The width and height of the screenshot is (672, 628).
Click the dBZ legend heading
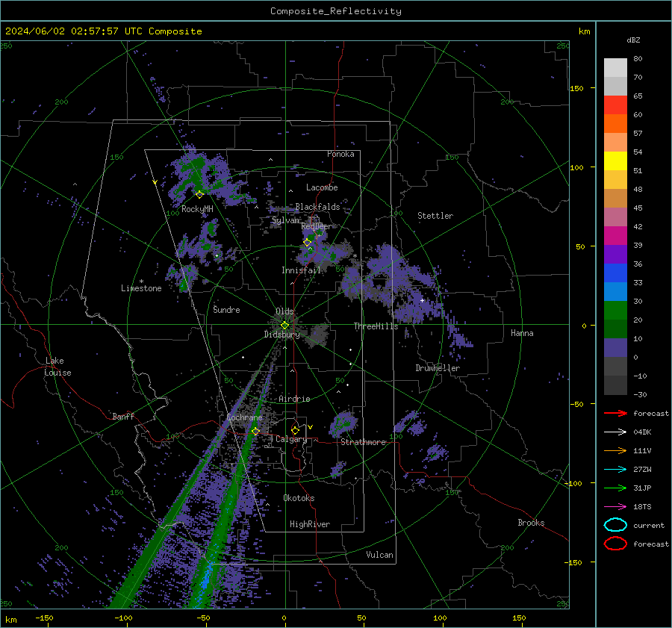click(633, 40)
